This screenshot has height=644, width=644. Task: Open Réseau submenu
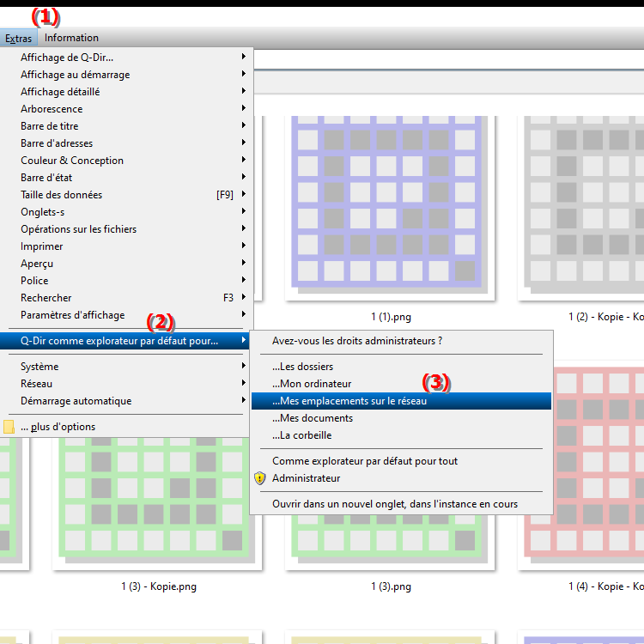125,384
